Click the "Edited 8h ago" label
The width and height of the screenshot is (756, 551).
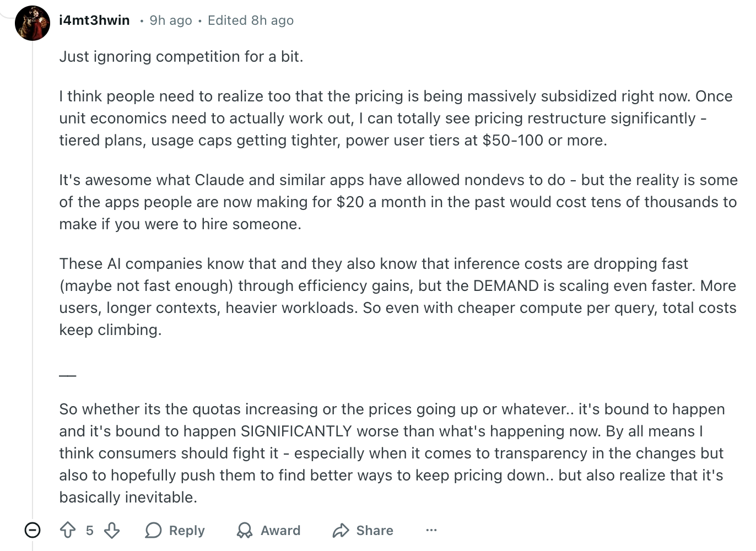point(251,20)
